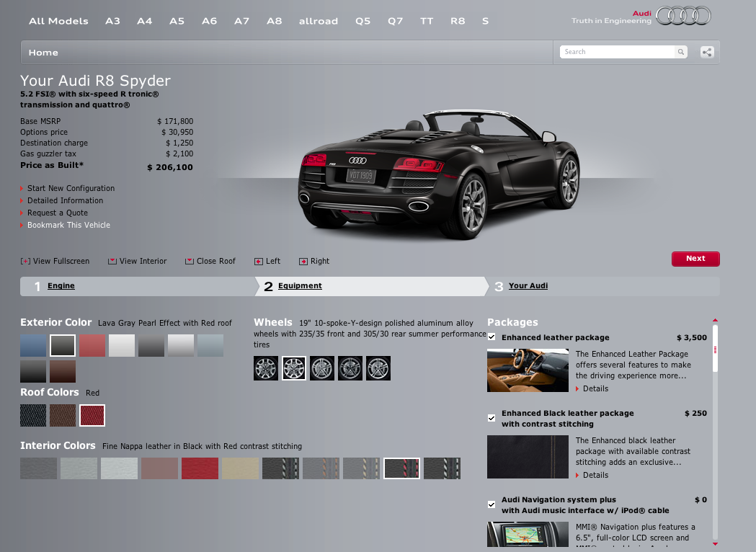This screenshot has width=756, height=552.
Task: Click the View Interior icon
Action: 112,262
